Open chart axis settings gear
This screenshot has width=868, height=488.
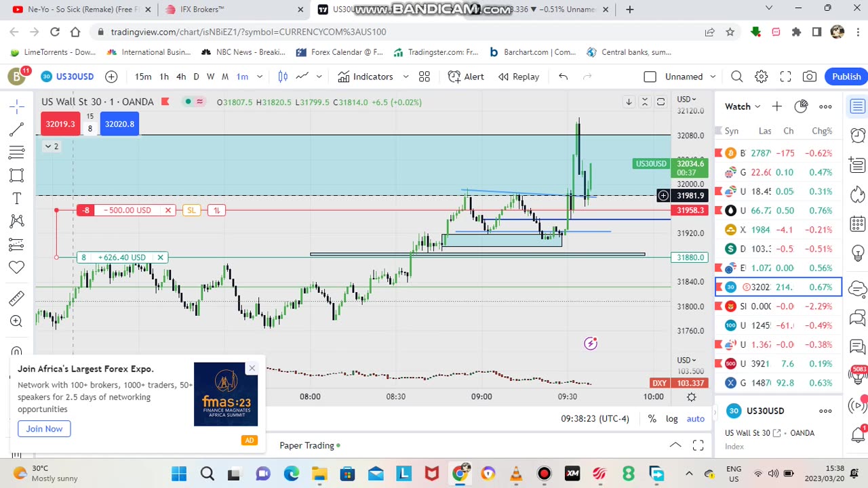pyautogui.click(x=692, y=396)
